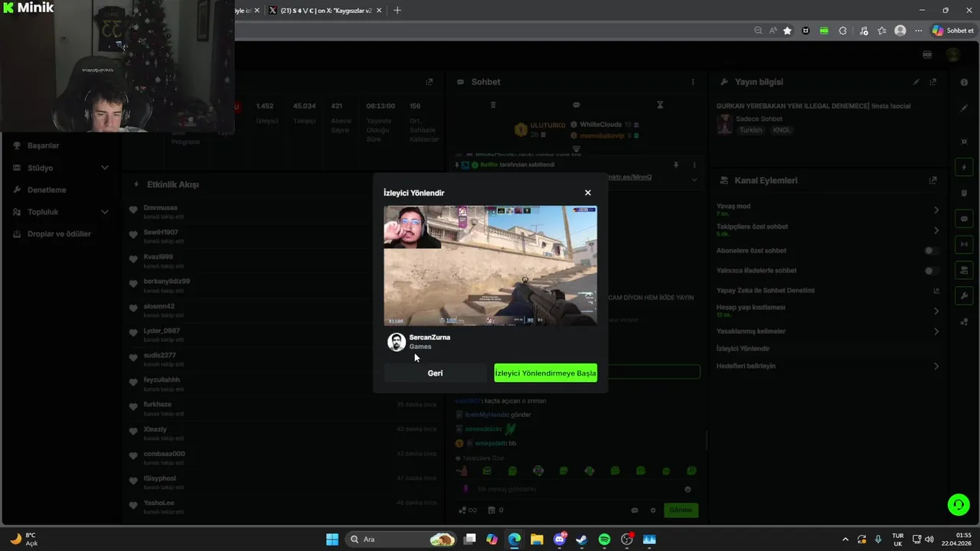The image size is (980, 551).
Task: Open File Explorer from the taskbar
Action: point(537,540)
